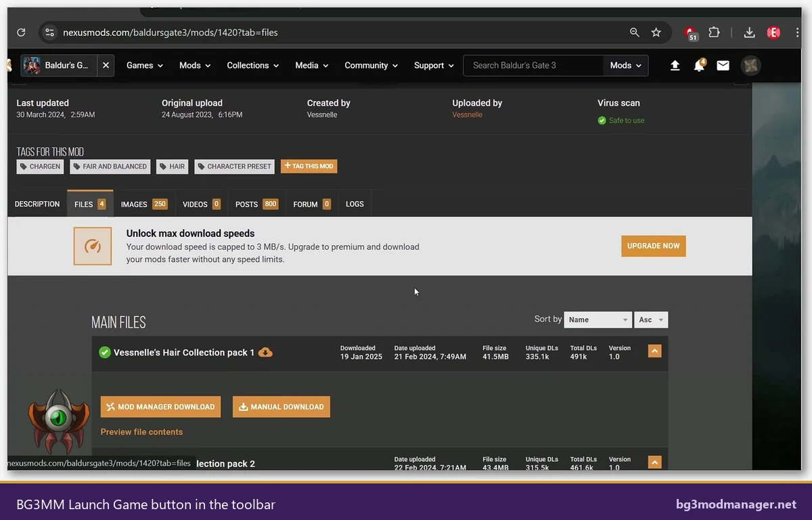Click MOD MANAGER DOWNLOAD button
Screen dimensions: 812x520
coord(160,407)
